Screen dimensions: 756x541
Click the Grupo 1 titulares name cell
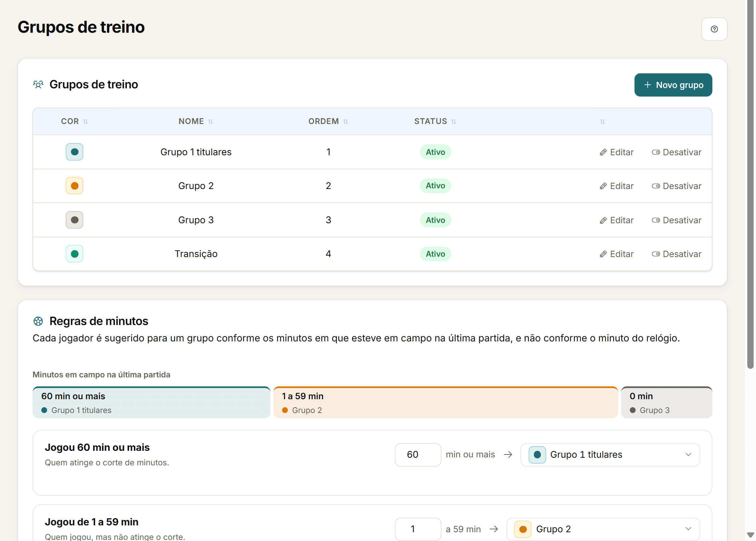(196, 152)
